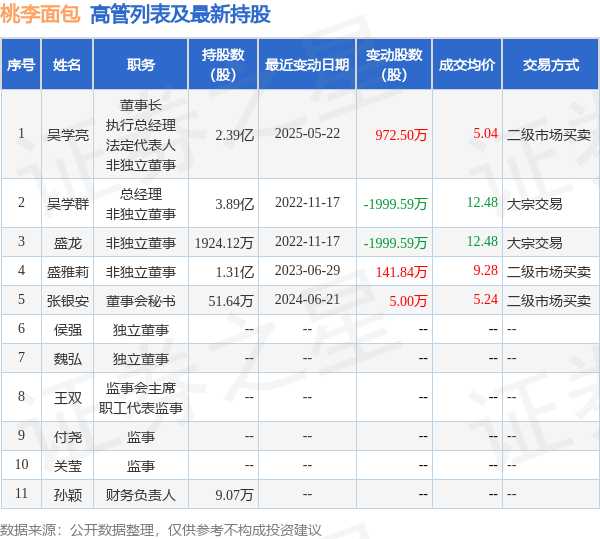Click the date 2025-05-22
The image size is (600, 539).
[x=307, y=133]
